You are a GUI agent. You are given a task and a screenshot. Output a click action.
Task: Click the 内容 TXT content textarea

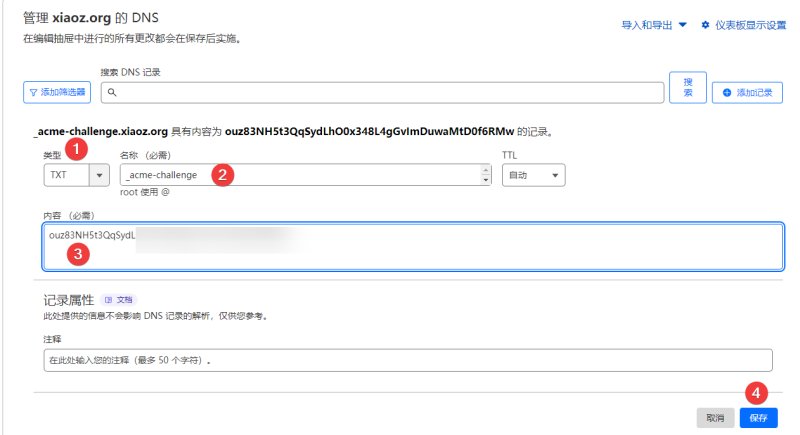pos(413,246)
